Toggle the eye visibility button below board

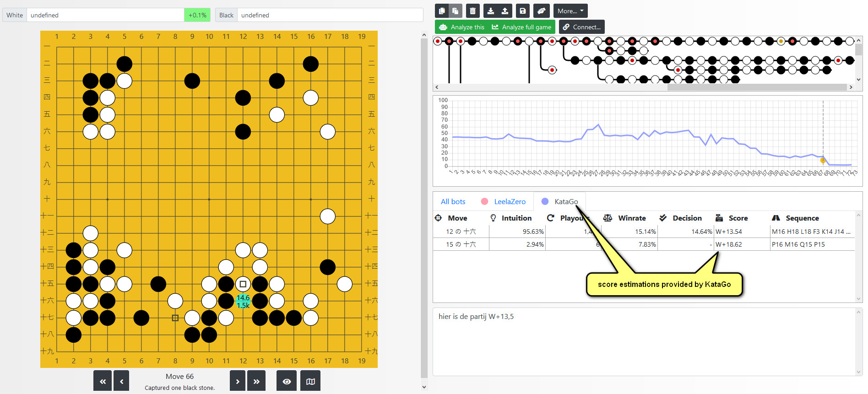(x=287, y=381)
